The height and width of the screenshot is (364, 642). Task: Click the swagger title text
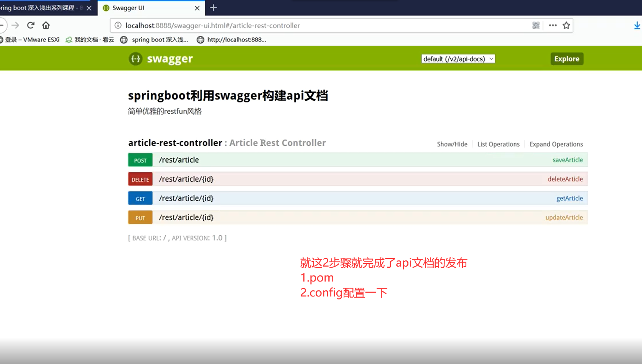[170, 59]
